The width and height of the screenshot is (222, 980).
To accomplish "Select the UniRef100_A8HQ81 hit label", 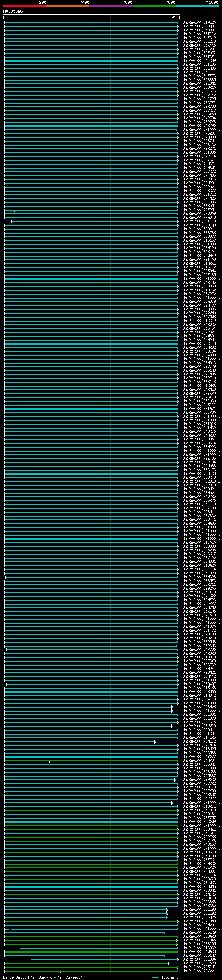I will 199,26.
